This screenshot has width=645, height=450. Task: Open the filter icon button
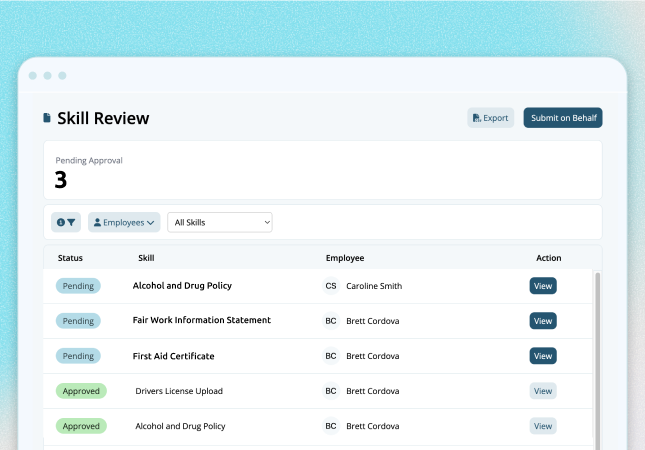[66, 223]
